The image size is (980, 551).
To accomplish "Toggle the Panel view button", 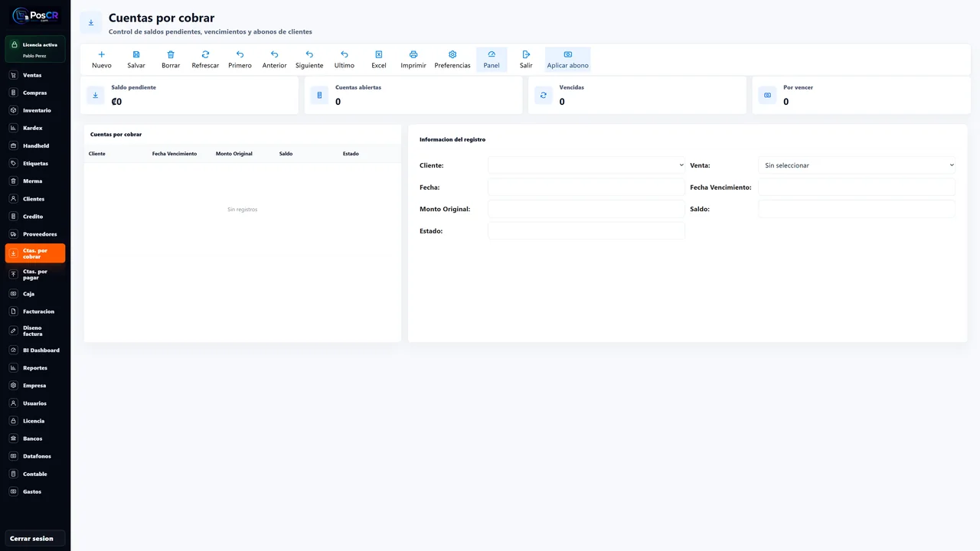I will pyautogui.click(x=492, y=60).
